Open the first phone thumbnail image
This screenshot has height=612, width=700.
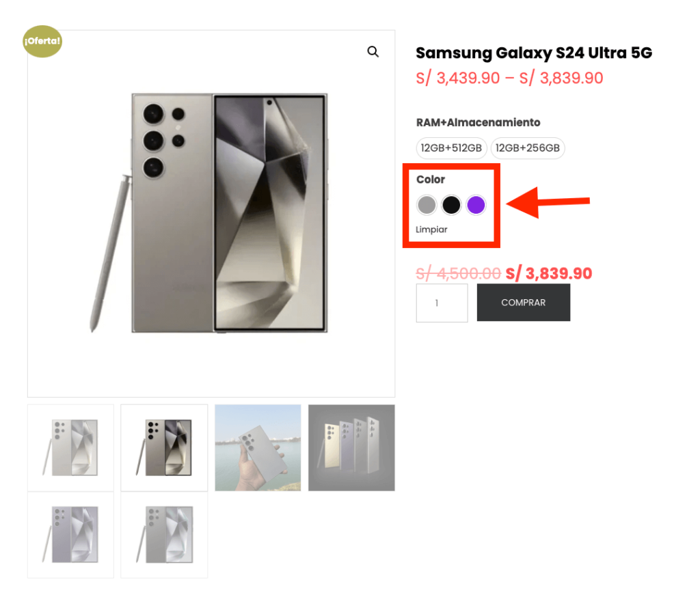(x=70, y=447)
